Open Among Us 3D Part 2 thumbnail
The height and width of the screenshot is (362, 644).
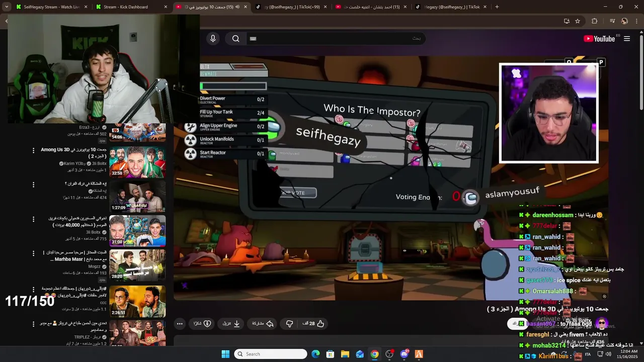[x=137, y=161]
